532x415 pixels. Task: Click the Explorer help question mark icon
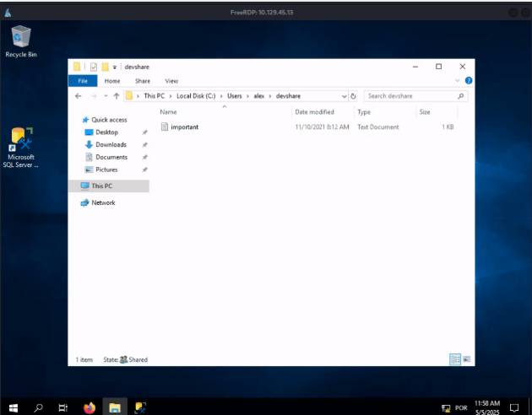(469, 81)
